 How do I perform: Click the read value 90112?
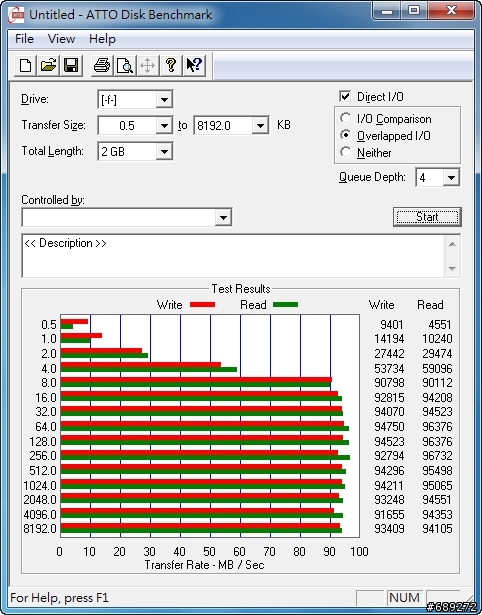pyautogui.click(x=437, y=383)
